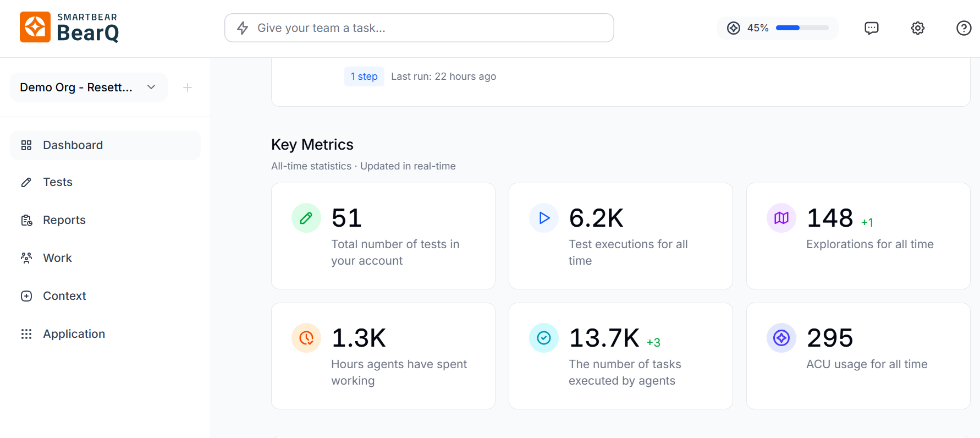Click 'Explorations for all time' label
Screen dimensions: 980x438
tap(870, 244)
